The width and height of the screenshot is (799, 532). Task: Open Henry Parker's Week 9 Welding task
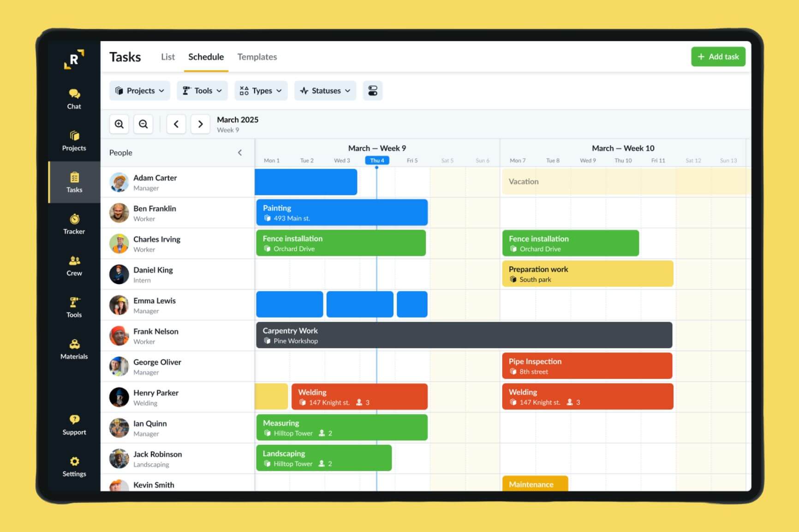click(x=359, y=396)
